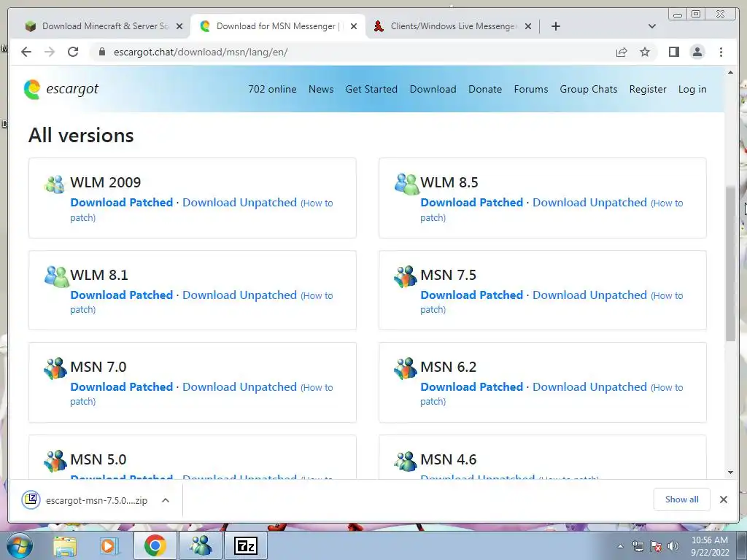This screenshot has height=560, width=747.
Task: Reload the page with the refresh icon
Action: (x=73, y=52)
